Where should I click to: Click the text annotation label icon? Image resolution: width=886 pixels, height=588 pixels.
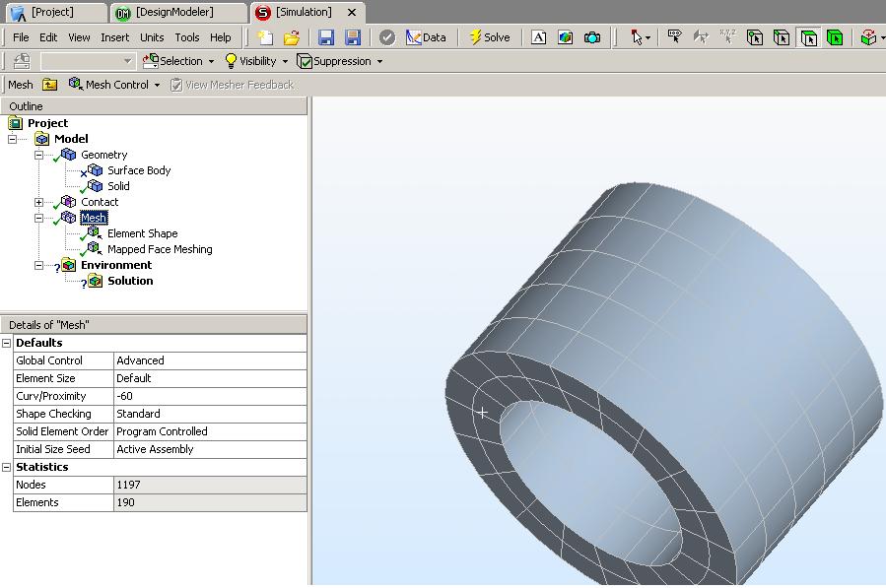click(538, 37)
